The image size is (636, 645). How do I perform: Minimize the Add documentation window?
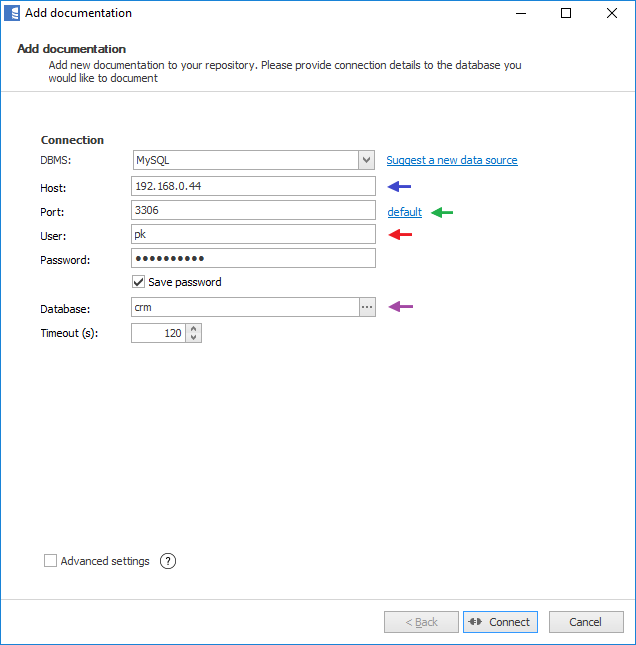520,14
